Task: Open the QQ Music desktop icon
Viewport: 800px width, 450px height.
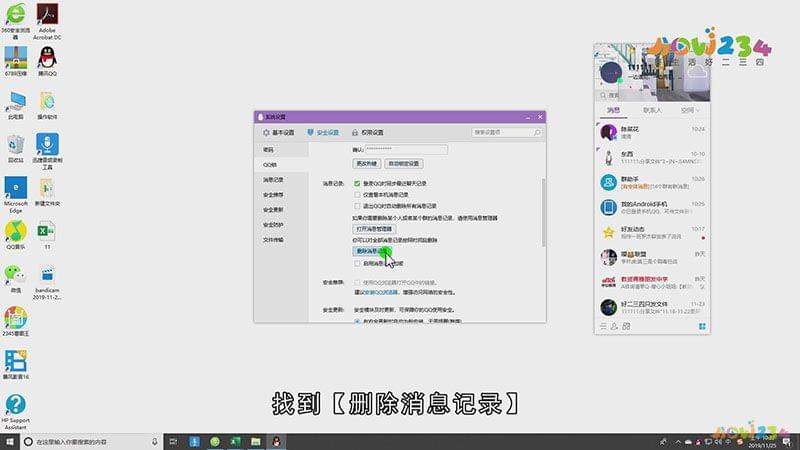Action: (x=16, y=235)
